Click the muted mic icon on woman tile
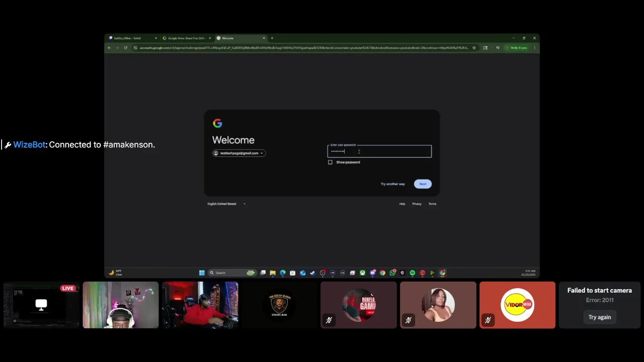The width and height of the screenshot is (644, 362). [409, 320]
